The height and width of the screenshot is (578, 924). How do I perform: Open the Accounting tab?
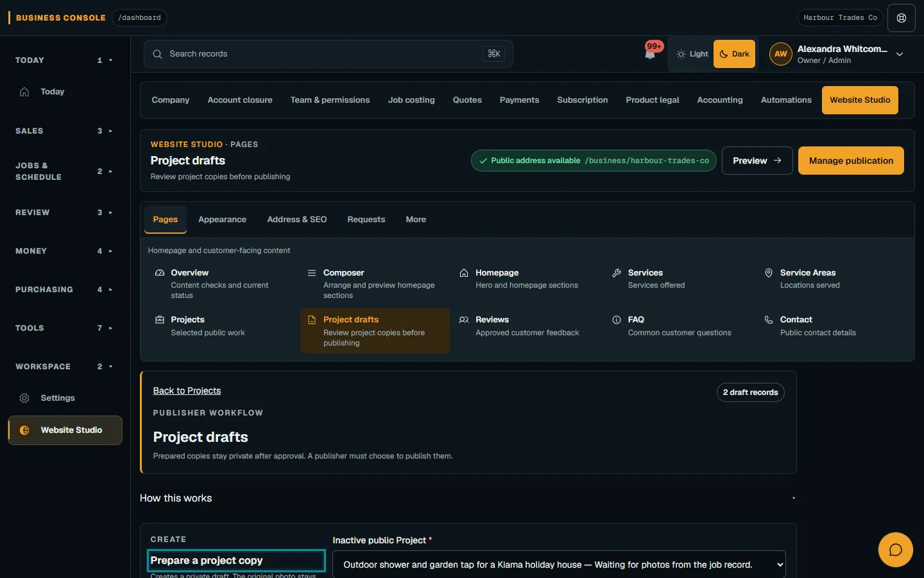click(x=720, y=100)
